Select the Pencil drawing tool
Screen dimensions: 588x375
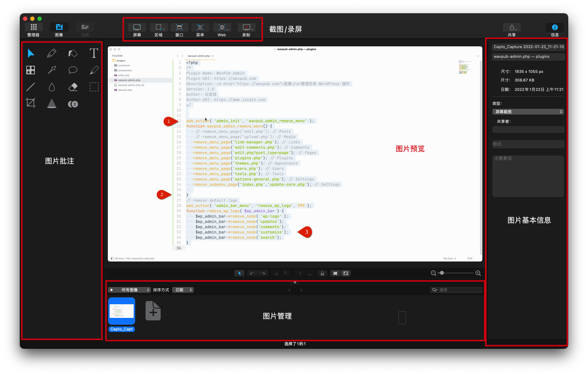tap(52, 54)
